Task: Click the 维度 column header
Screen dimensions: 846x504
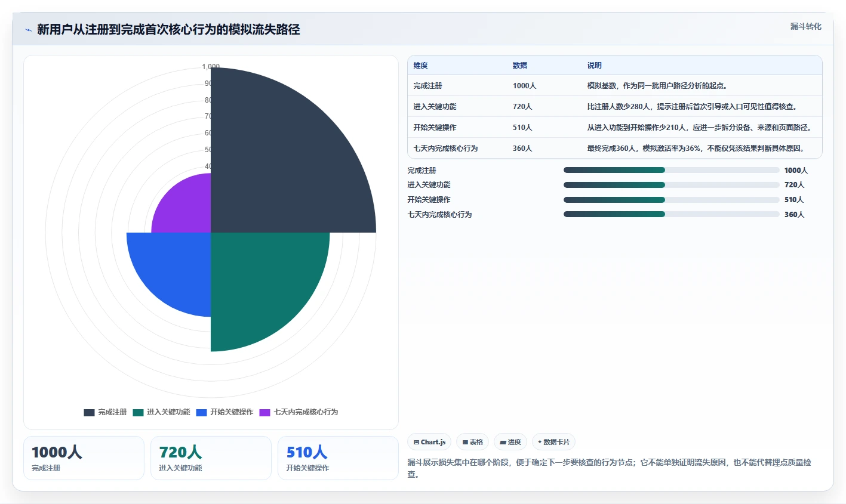Action: tap(420, 66)
